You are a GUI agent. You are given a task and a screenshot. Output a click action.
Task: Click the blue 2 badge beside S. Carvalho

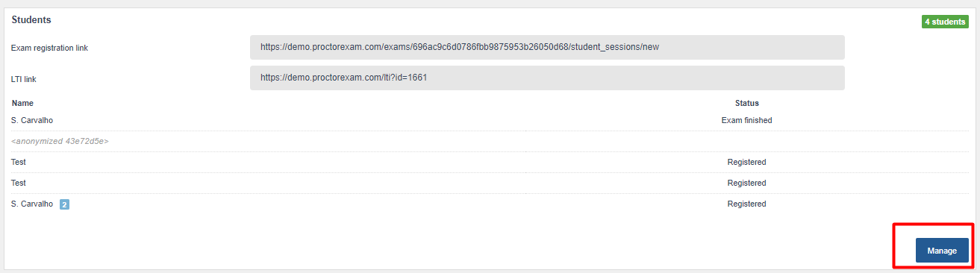tap(64, 204)
